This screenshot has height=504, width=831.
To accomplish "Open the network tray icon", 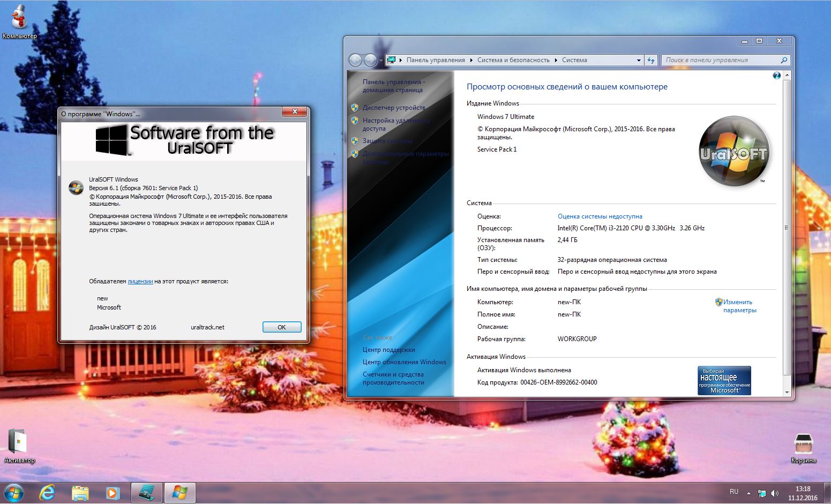I will (762, 493).
